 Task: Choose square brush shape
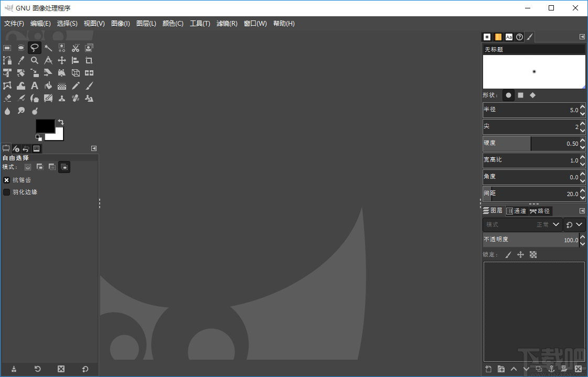(520, 95)
